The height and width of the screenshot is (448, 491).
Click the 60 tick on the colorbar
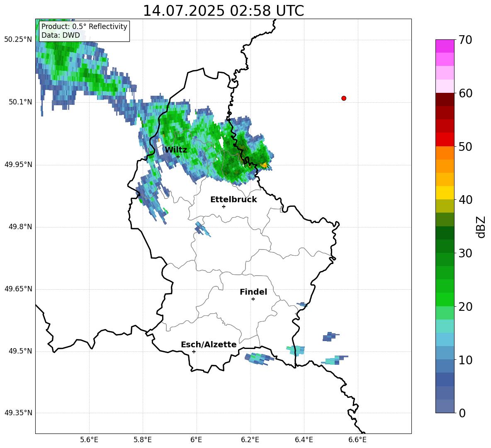click(465, 93)
